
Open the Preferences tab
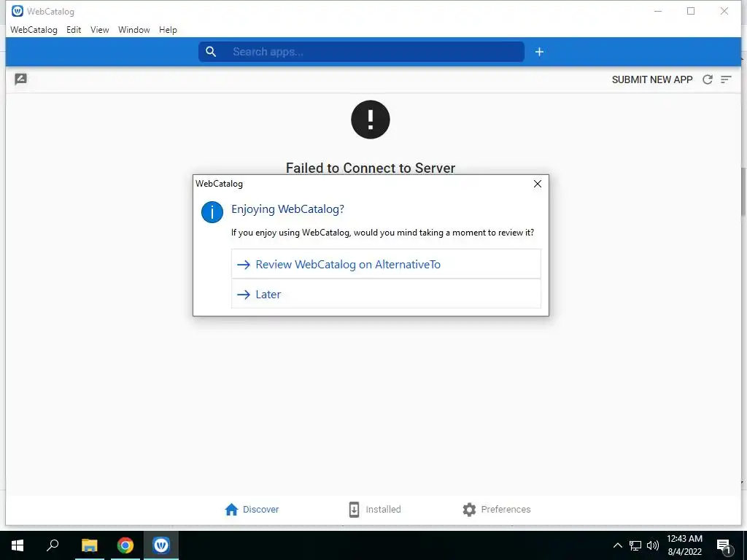click(x=496, y=510)
